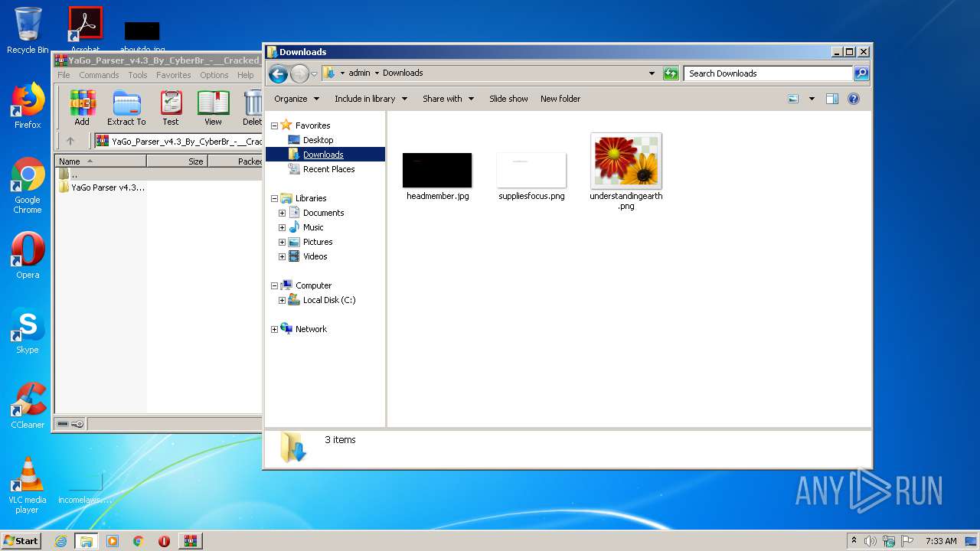The width and height of the screenshot is (980, 551).
Task: Collapse Libraries tree section
Action: 274,198
